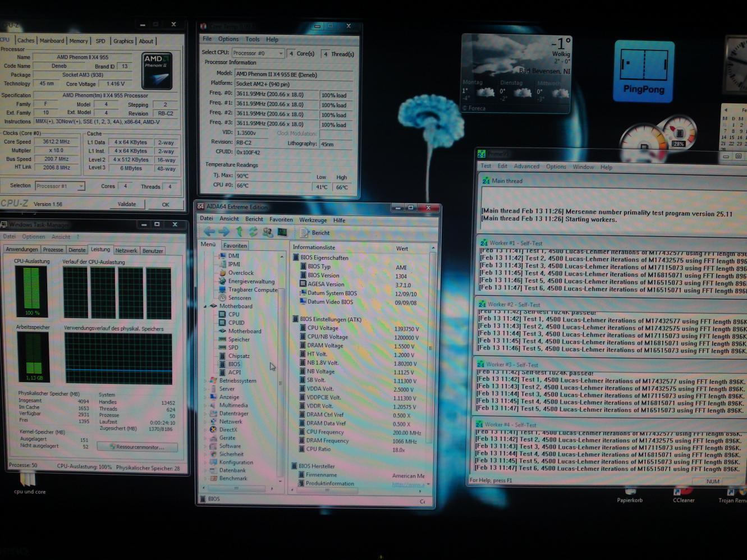Open Ressourcenmonitor from Task Manager

[138, 447]
